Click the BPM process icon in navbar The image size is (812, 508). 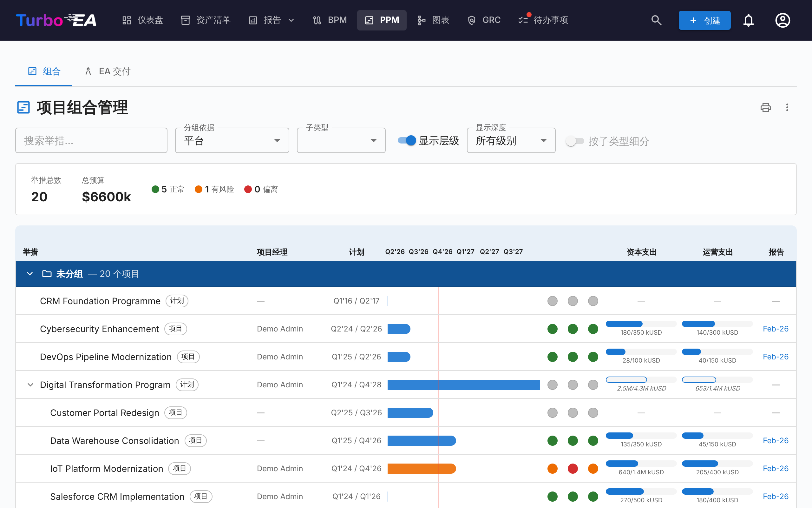click(317, 20)
